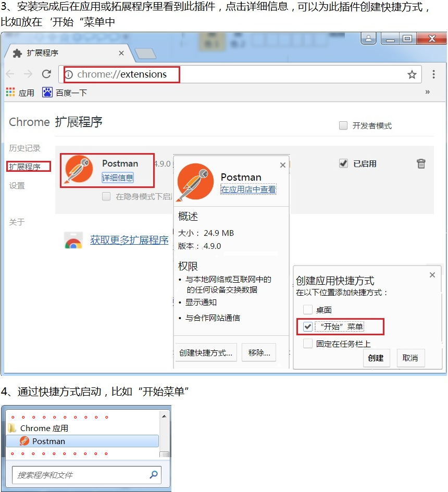The image size is (448, 492).
Task: Click the 移除... button
Action: [x=259, y=352]
